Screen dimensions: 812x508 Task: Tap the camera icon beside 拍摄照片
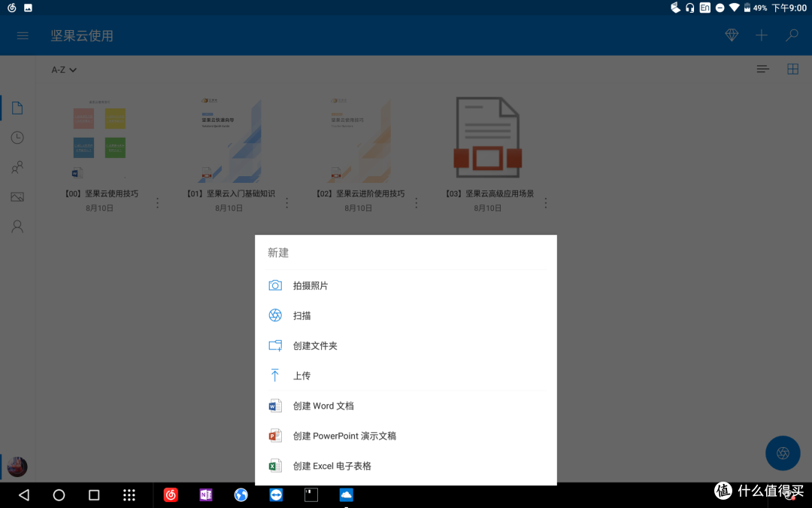(275, 286)
